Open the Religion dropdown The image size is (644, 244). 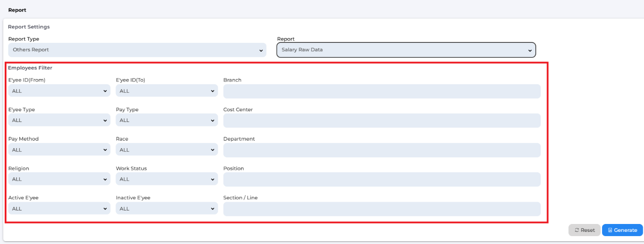point(59,179)
